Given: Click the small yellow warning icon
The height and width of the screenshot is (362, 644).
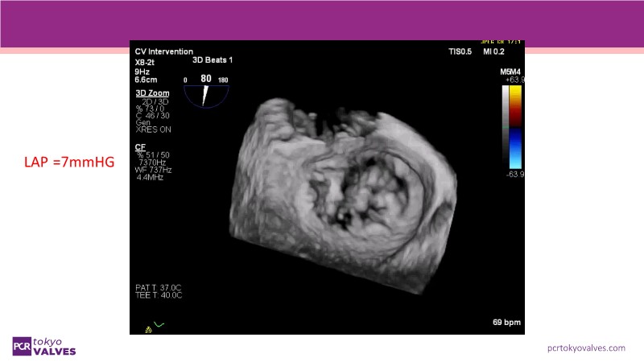Looking at the screenshot, I should click(147, 329).
